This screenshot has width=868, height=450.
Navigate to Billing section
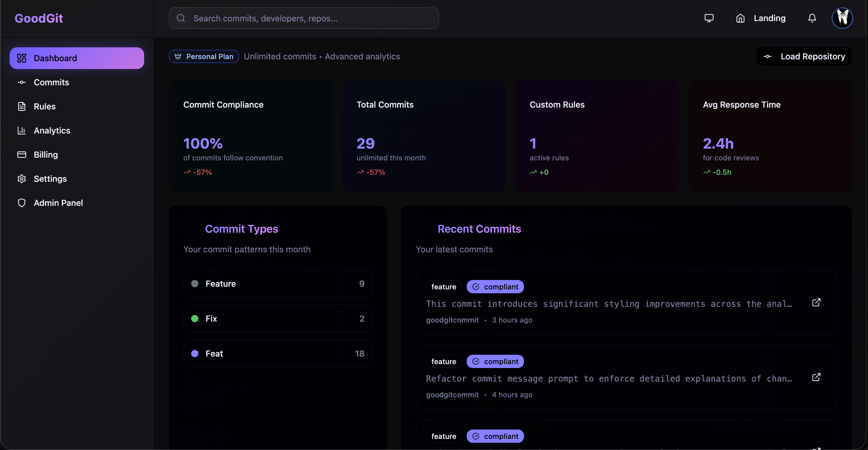pos(46,155)
